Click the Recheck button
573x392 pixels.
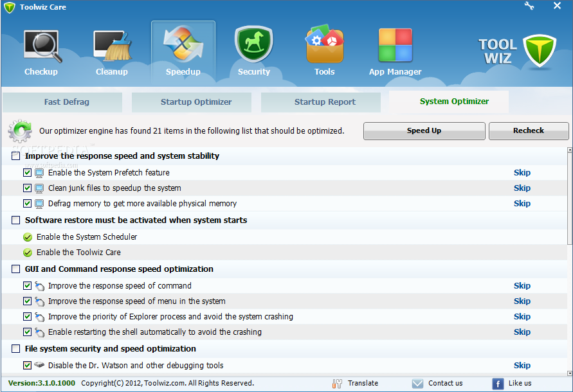point(529,131)
